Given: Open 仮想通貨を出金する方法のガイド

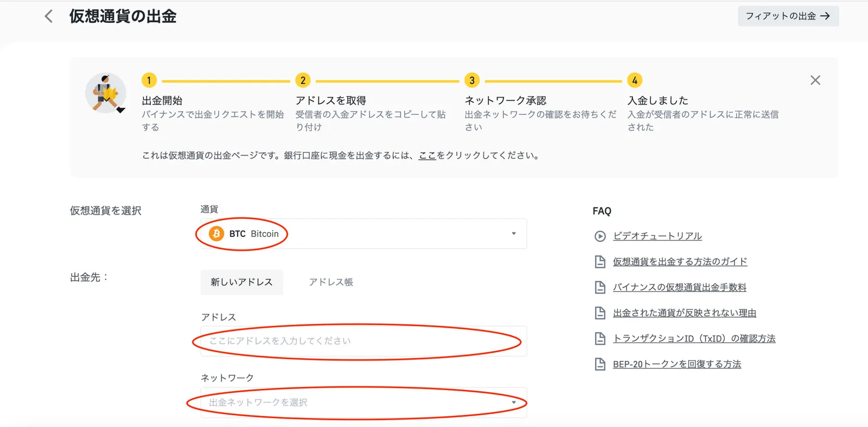Looking at the screenshot, I should (680, 261).
